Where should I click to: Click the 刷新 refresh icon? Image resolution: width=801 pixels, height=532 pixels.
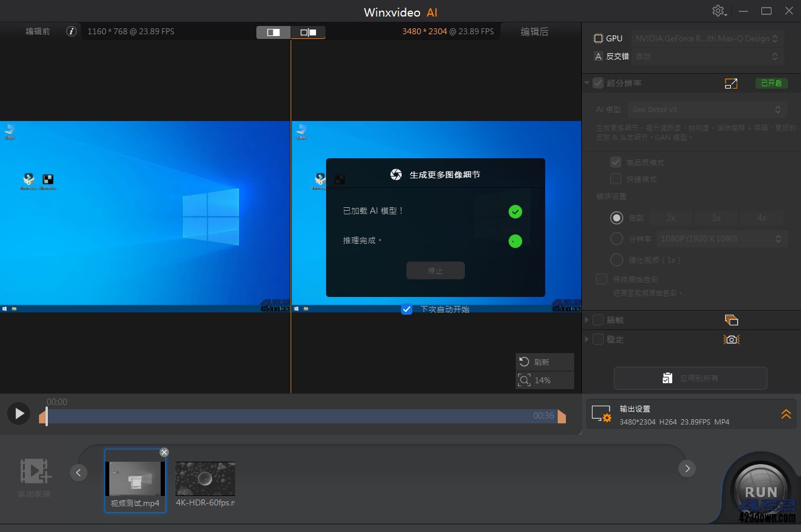[524, 361]
